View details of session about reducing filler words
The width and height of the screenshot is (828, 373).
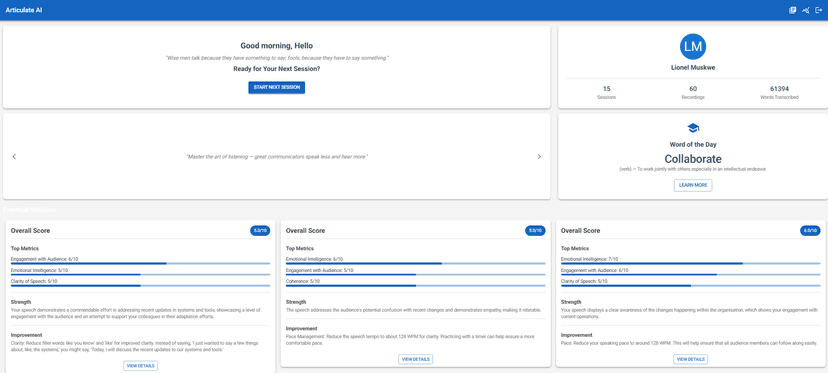point(140,366)
